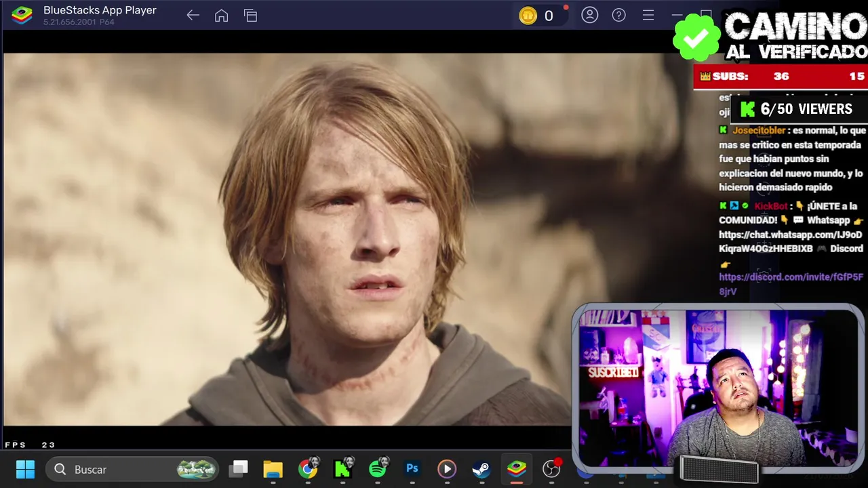Screen dimensions: 868x488
Task: Open Task View on taskbar
Action: 238,468
